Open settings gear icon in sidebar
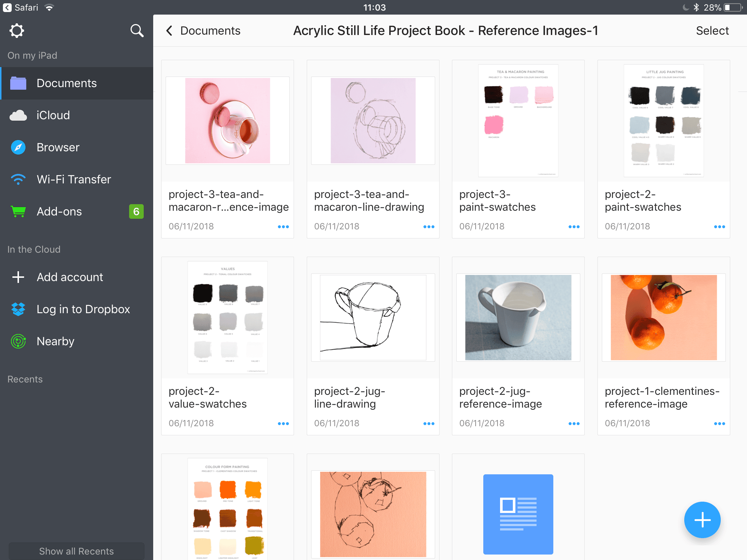 coord(17,31)
